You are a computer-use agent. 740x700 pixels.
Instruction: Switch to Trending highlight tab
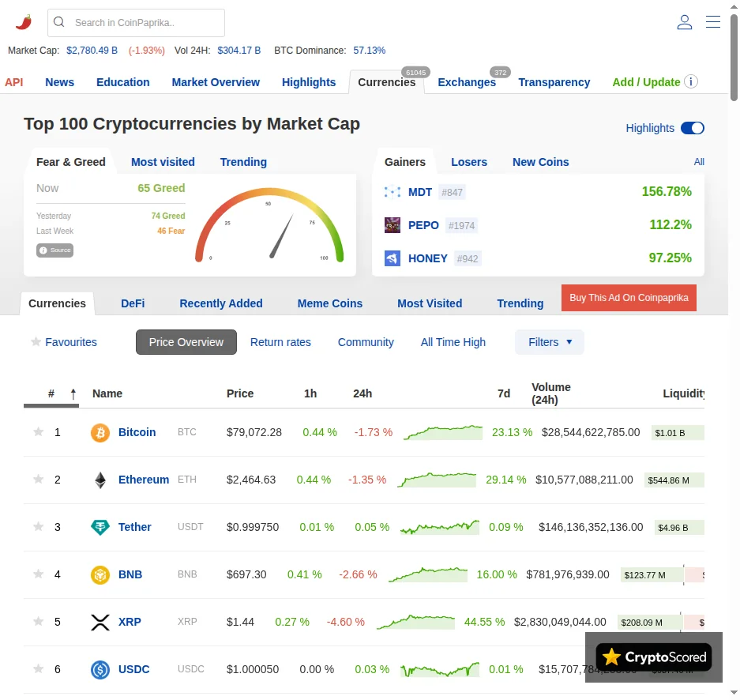coord(243,162)
